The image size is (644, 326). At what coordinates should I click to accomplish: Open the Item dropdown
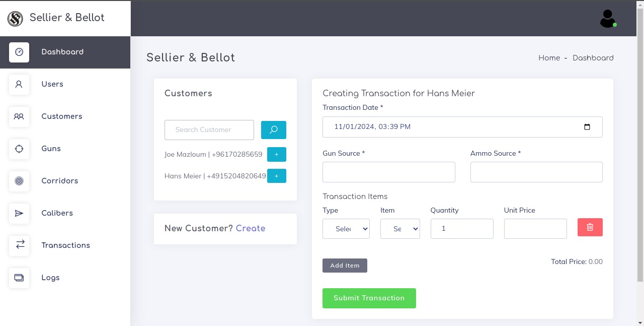coord(400,228)
